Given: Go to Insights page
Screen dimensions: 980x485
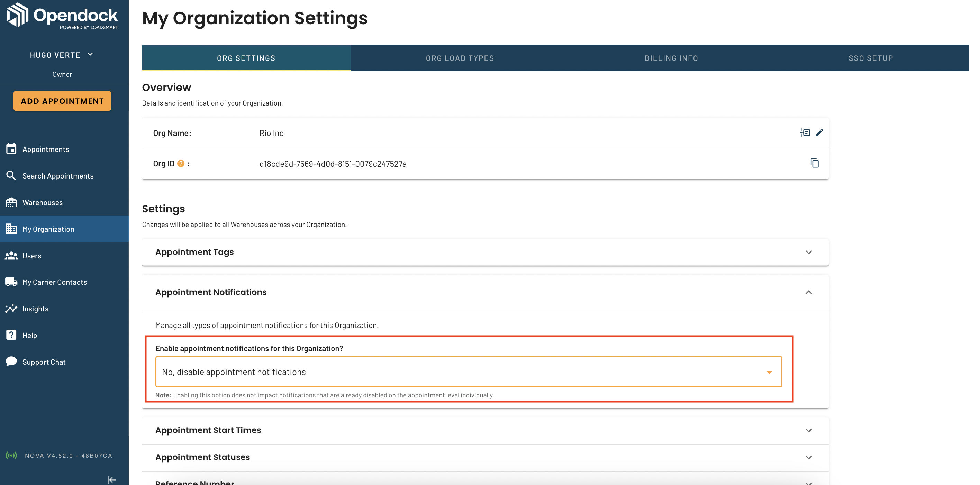Looking at the screenshot, I should pyautogui.click(x=64, y=309).
